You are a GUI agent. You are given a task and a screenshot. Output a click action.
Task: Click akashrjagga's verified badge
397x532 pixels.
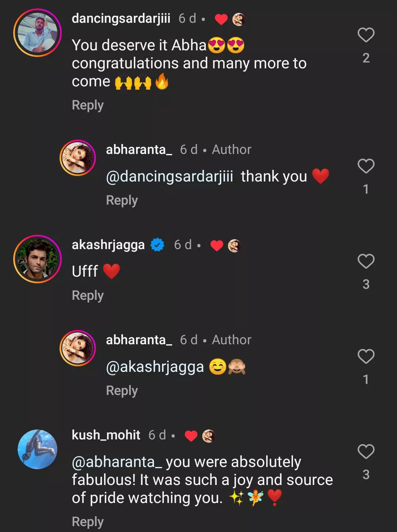[158, 245]
